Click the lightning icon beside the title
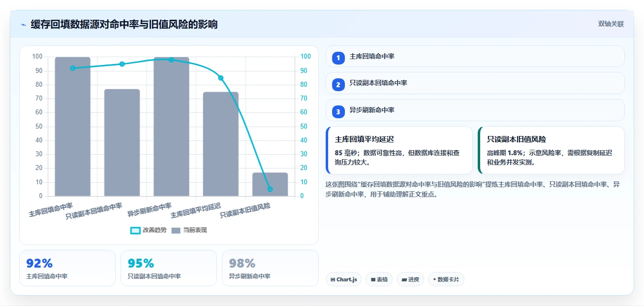The width and height of the screenshot is (644, 306). tap(23, 25)
